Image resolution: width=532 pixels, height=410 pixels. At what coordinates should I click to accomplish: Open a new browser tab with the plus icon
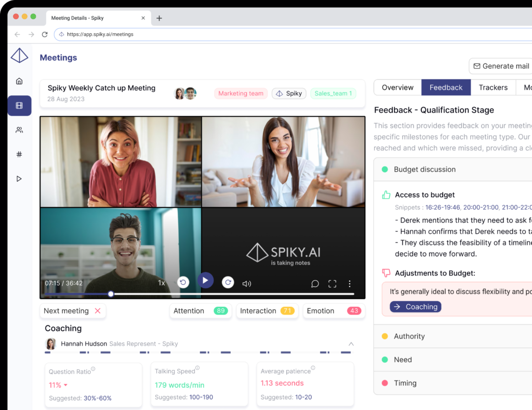(159, 18)
